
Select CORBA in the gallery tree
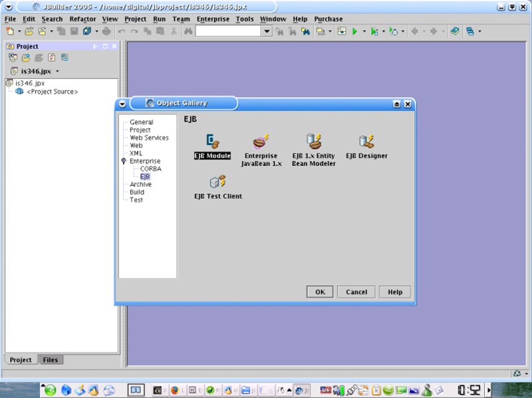(150, 169)
